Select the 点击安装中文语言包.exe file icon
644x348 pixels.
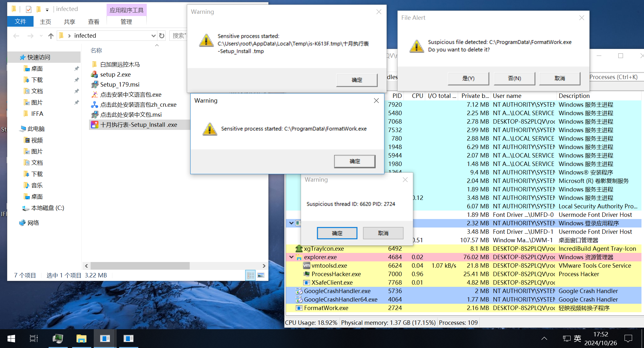[x=94, y=94]
